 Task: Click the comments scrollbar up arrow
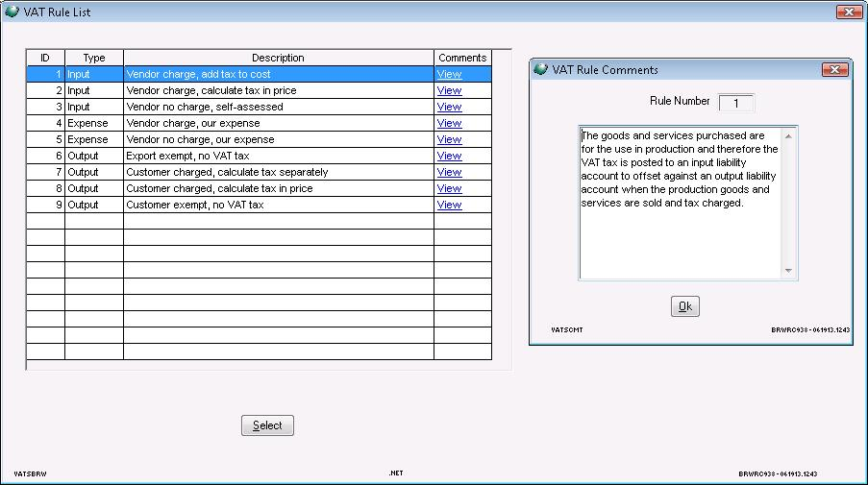click(x=788, y=136)
